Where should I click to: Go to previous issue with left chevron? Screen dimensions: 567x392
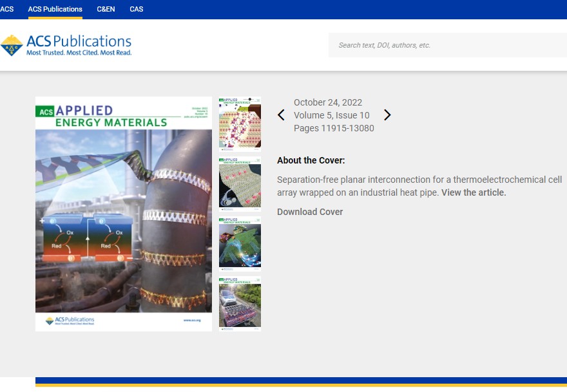[x=281, y=115]
